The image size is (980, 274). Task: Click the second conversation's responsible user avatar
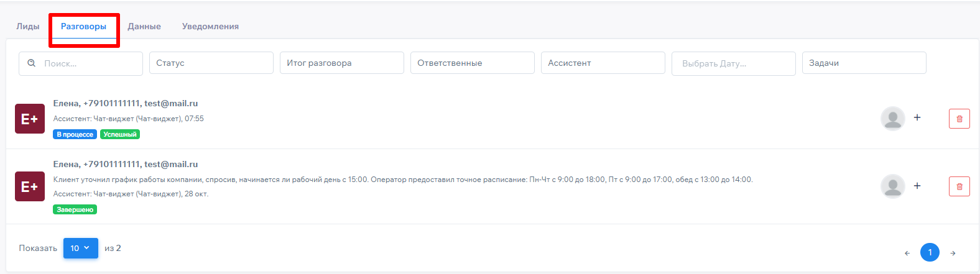(x=893, y=186)
